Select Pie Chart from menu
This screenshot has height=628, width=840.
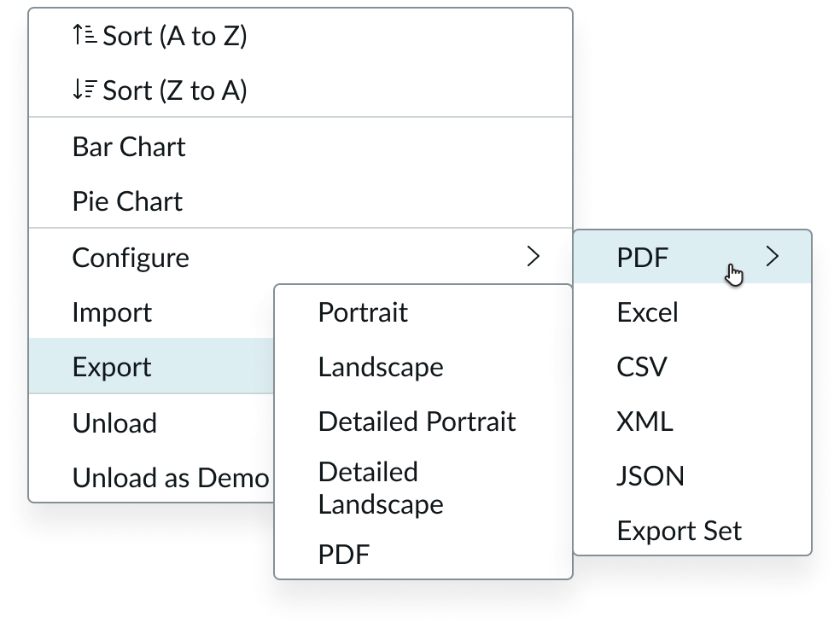click(300, 201)
